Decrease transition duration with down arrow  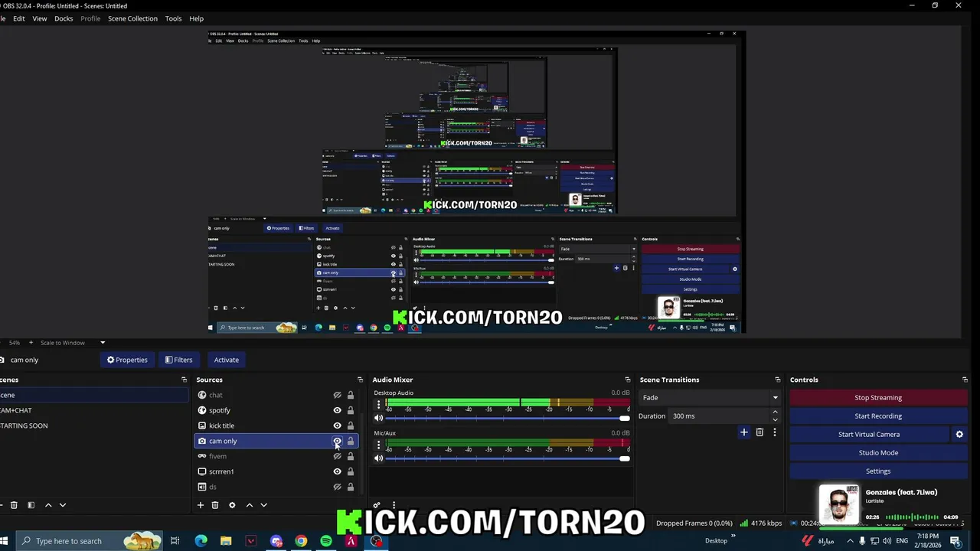click(775, 419)
